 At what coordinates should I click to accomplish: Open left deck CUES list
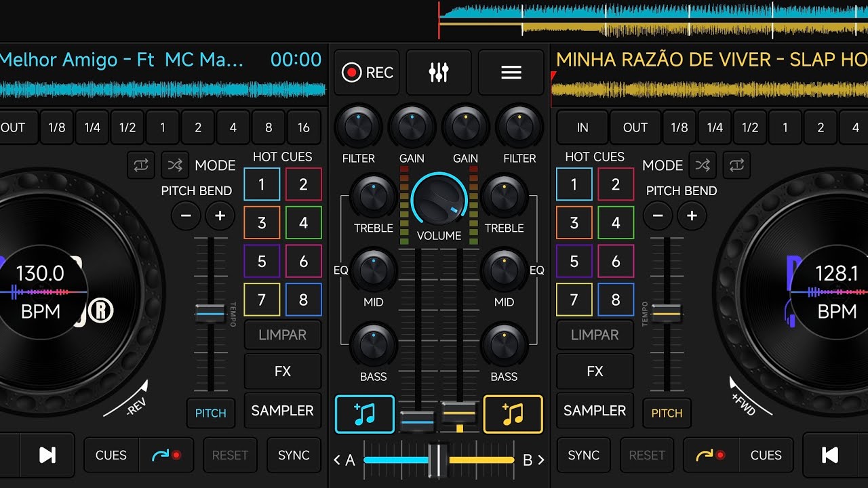[x=111, y=455]
